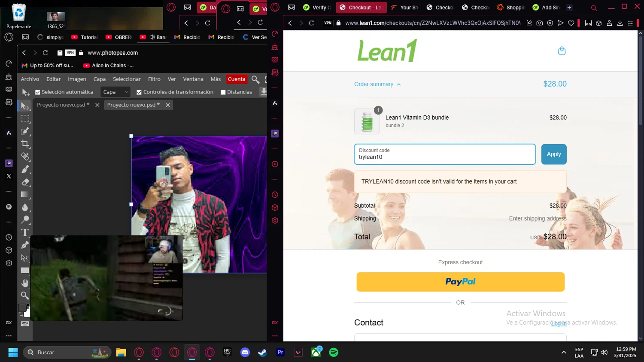Collapse the Order summary chevron
Image resolution: width=644 pixels, height=362 pixels.
(399, 84)
